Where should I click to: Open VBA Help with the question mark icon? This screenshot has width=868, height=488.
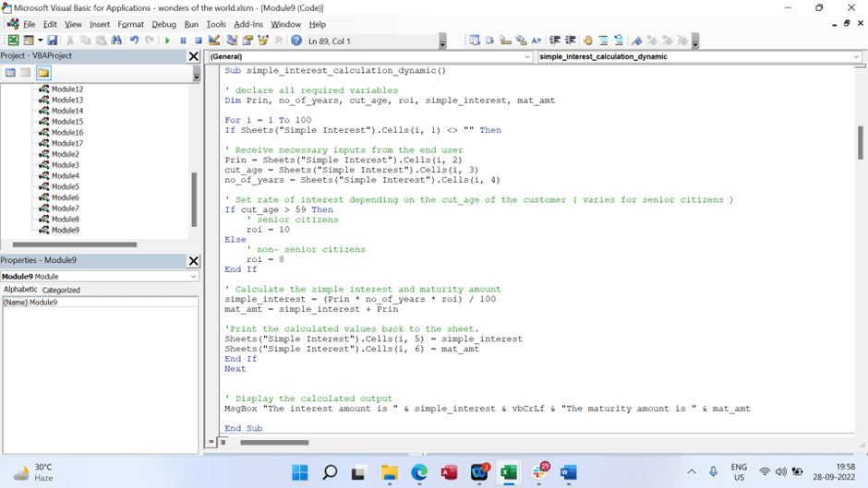[x=296, y=41]
